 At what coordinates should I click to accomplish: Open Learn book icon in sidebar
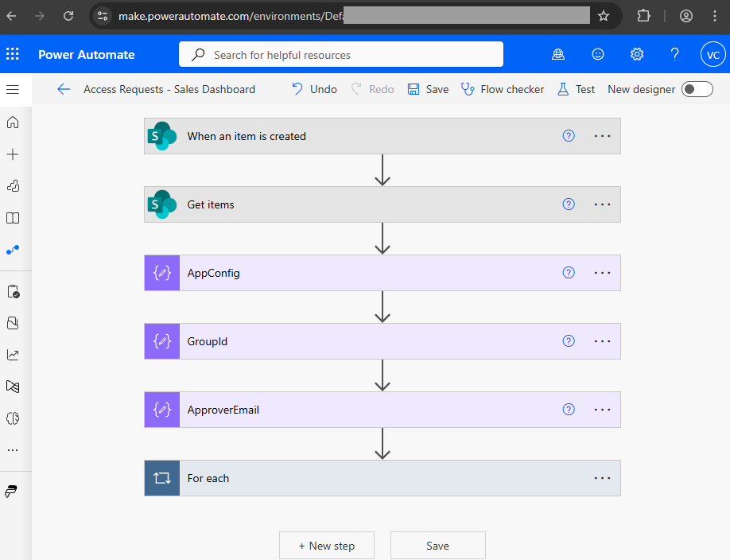point(13,218)
